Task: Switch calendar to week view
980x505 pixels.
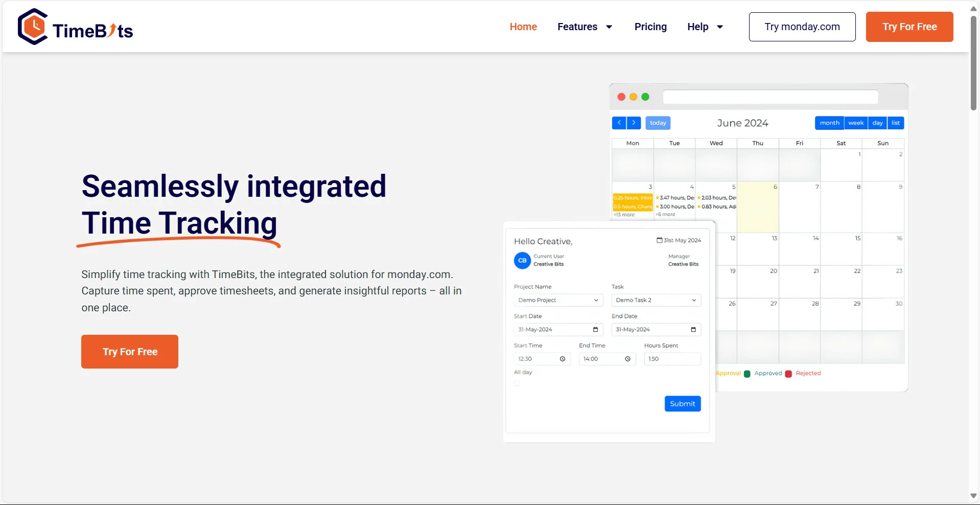Action: [856, 123]
